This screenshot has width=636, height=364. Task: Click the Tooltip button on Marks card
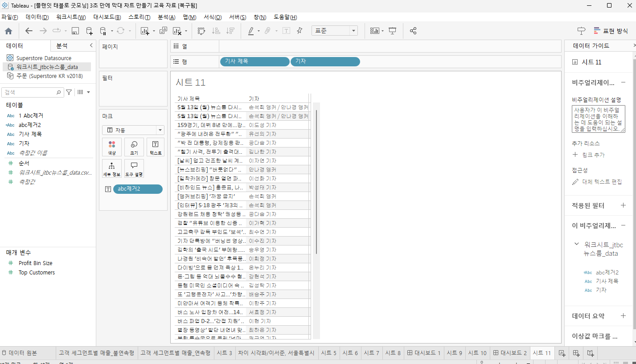click(x=134, y=168)
